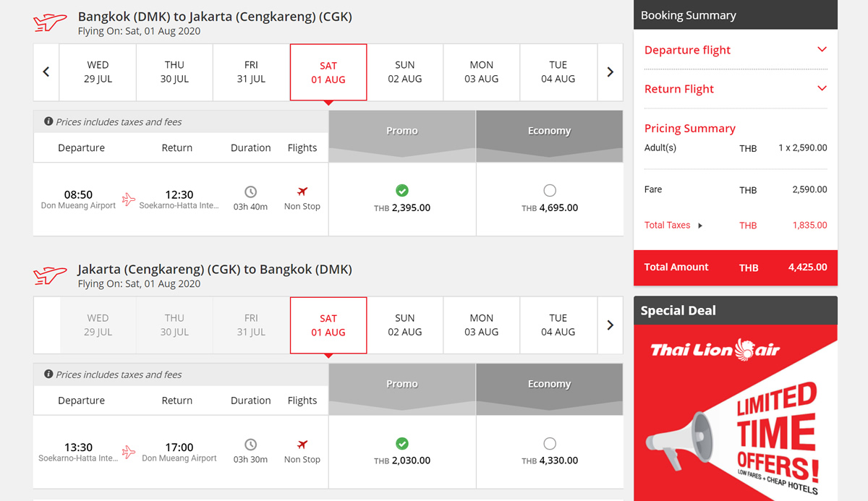Click the info icon in the return fare table
Image resolution: width=868 pixels, height=501 pixels.
48,374
